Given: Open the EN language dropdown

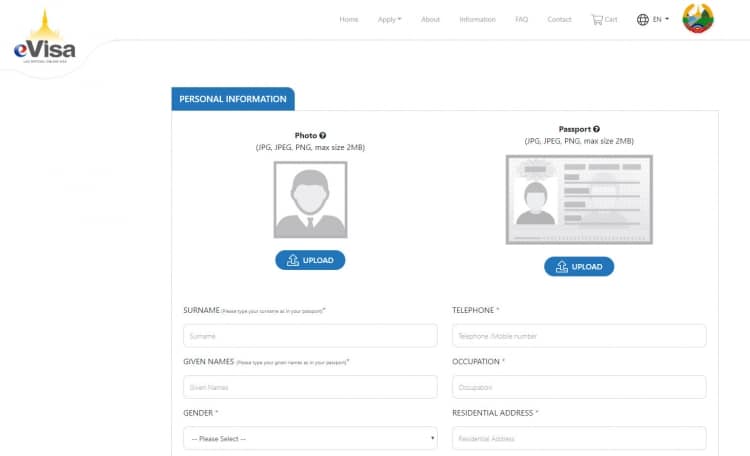Looking at the screenshot, I should tap(661, 20).
